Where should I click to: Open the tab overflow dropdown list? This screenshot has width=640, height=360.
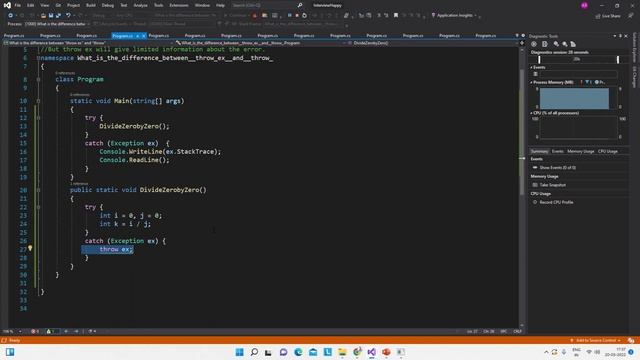(517, 36)
